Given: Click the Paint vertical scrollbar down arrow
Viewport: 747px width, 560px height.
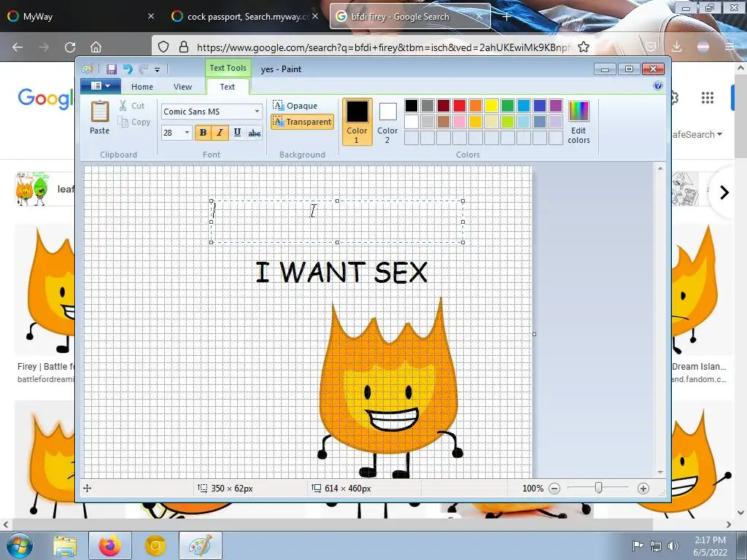Looking at the screenshot, I should click(x=660, y=472).
